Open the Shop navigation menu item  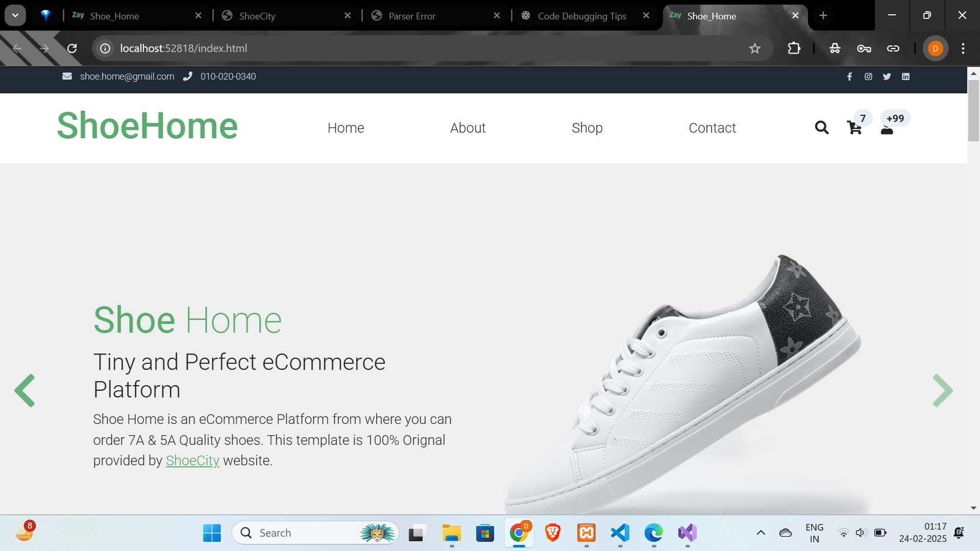coord(587,128)
